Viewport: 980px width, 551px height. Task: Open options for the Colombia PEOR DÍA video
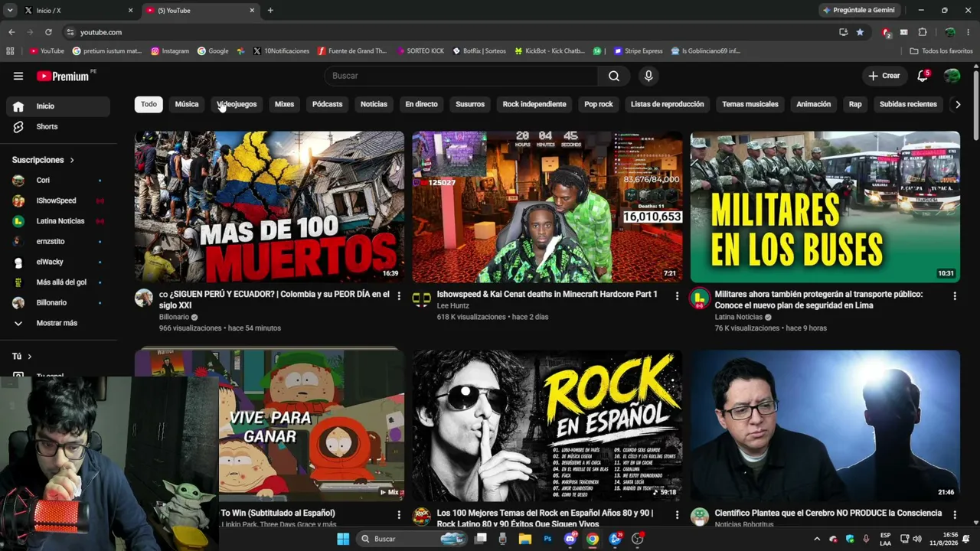point(399,295)
